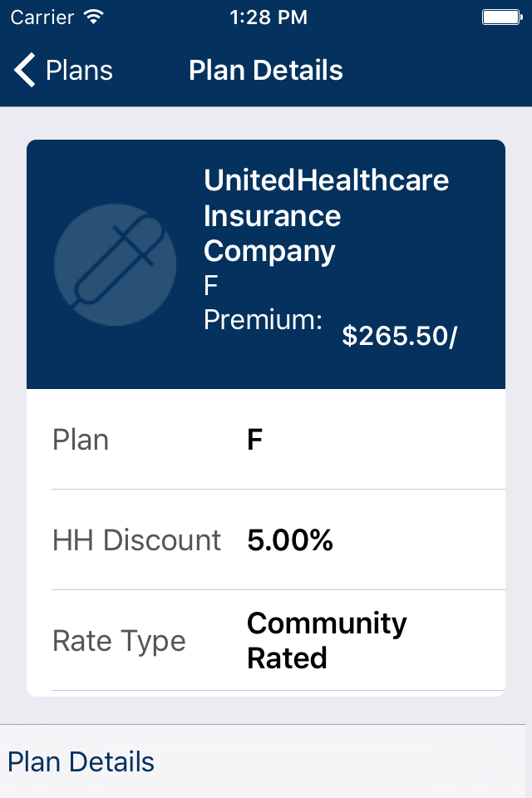532x798 pixels.
Task: Tap the 1:28 PM clock
Action: coord(266,17)
